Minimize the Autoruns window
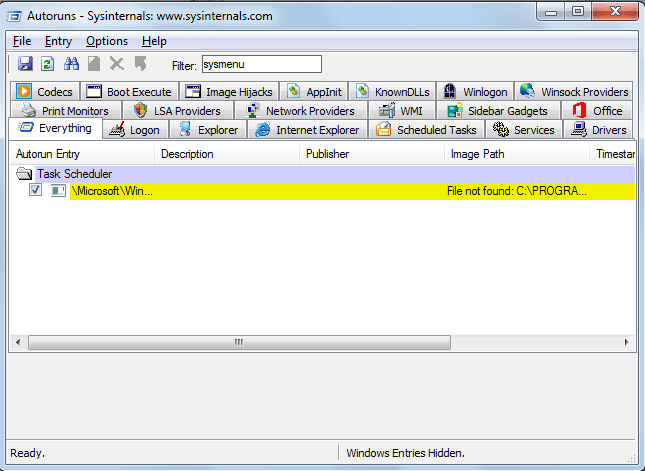The image size is (645, 471). point(551,12)
